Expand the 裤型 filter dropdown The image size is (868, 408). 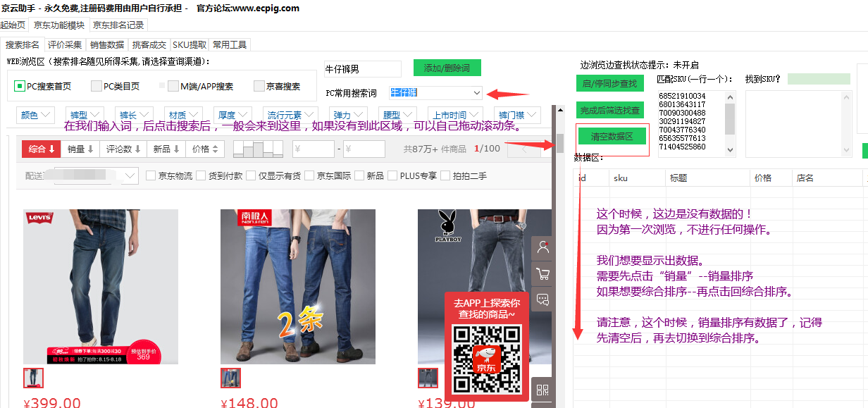85,115
